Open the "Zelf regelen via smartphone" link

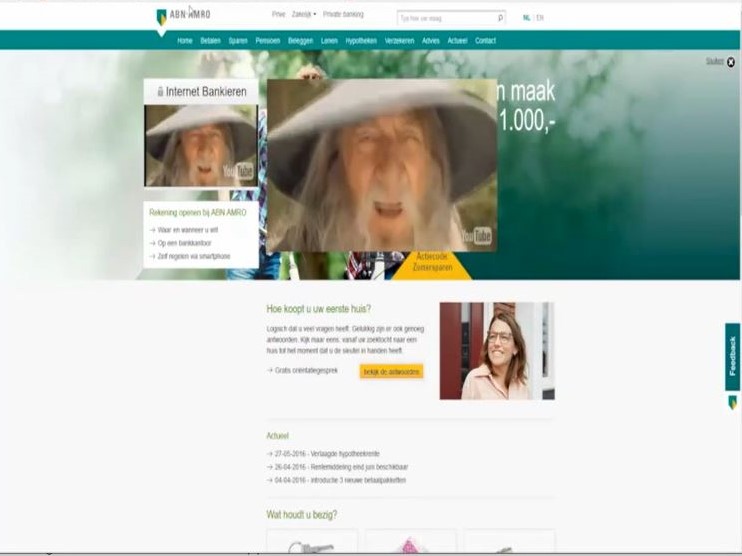coord(193,256)
